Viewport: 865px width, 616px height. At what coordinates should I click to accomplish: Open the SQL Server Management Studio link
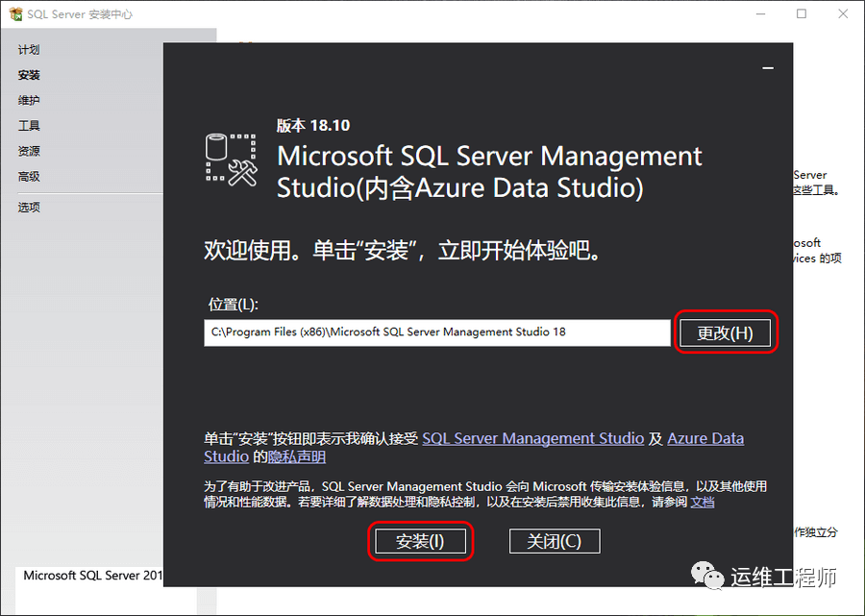532,438
